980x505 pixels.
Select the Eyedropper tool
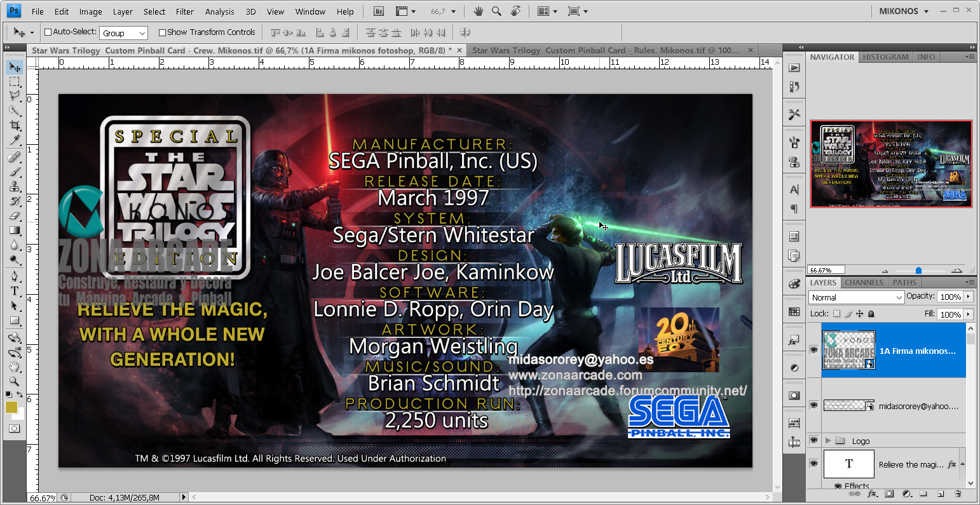click(15, 140)
